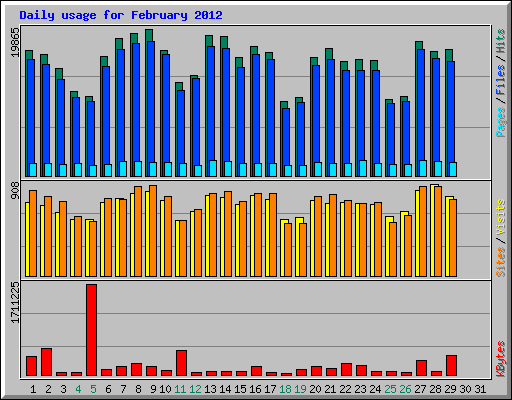Click the day 17 axis label

coord(270,389)
